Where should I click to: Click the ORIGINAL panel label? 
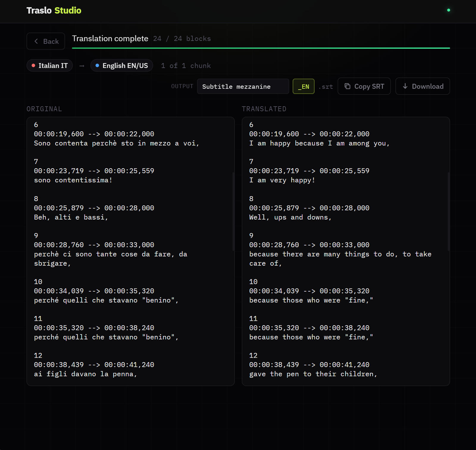pos(44,109)
